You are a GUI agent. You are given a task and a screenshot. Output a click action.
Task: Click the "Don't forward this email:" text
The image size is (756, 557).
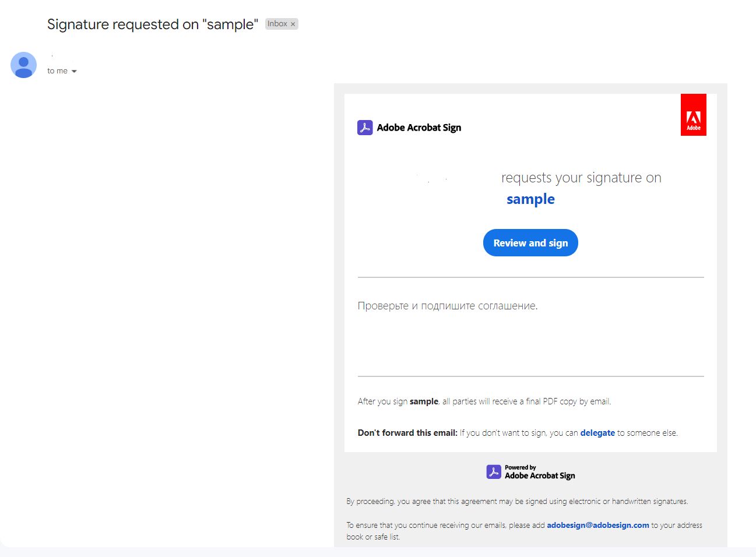click(x=407, y=433)
